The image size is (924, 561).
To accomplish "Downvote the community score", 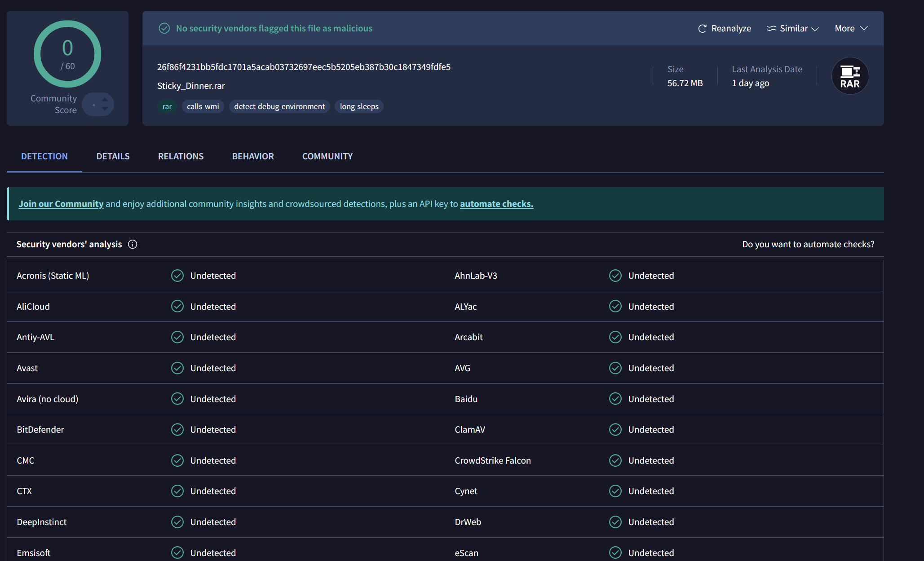I will pyautogui.click(x=105, y=109).
